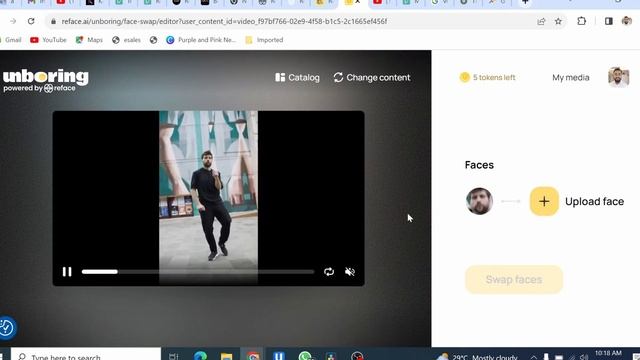Open the YouTube bookmark

(49, 40)
